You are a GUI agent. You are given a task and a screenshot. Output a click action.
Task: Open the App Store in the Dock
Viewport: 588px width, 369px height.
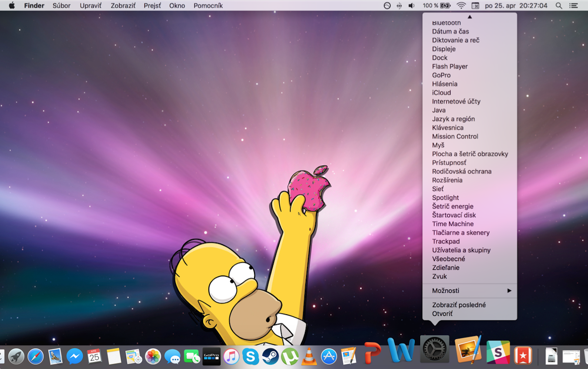coord(329,356)
